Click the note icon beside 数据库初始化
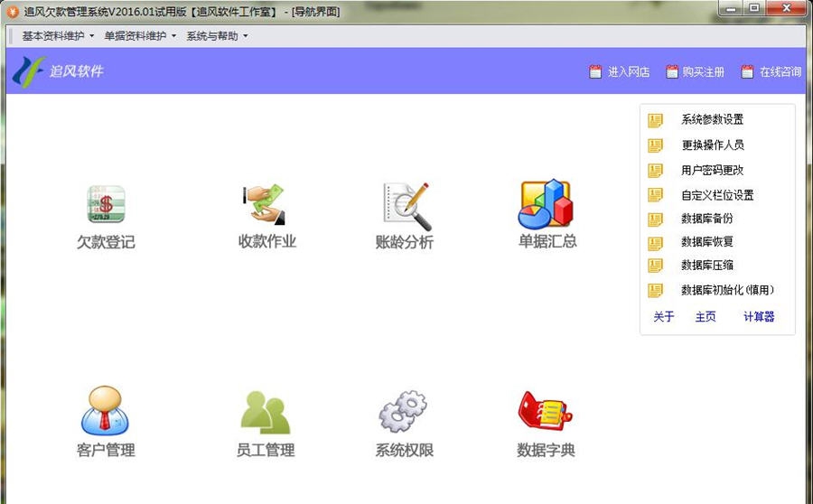 [x=656, y=290]
